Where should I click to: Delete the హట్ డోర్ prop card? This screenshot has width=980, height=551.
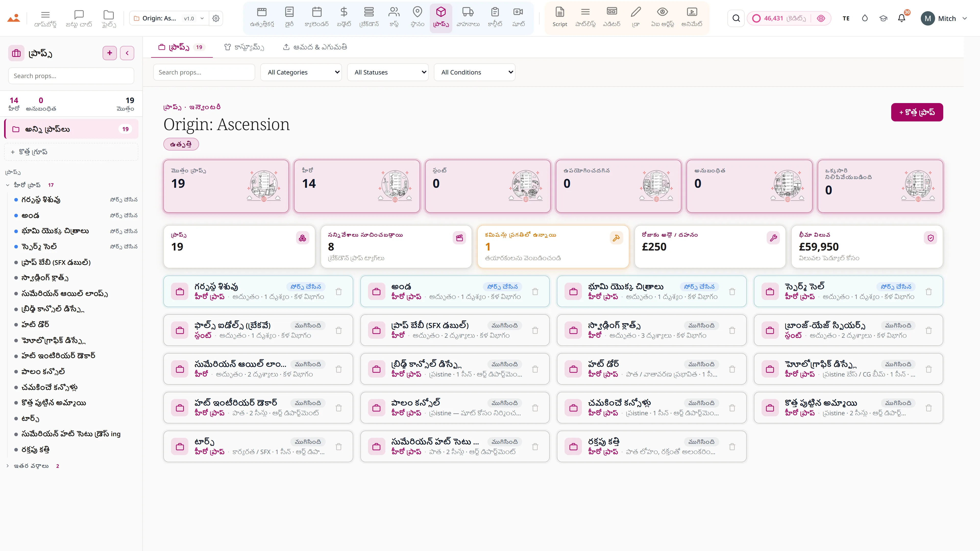coord(732,369)
